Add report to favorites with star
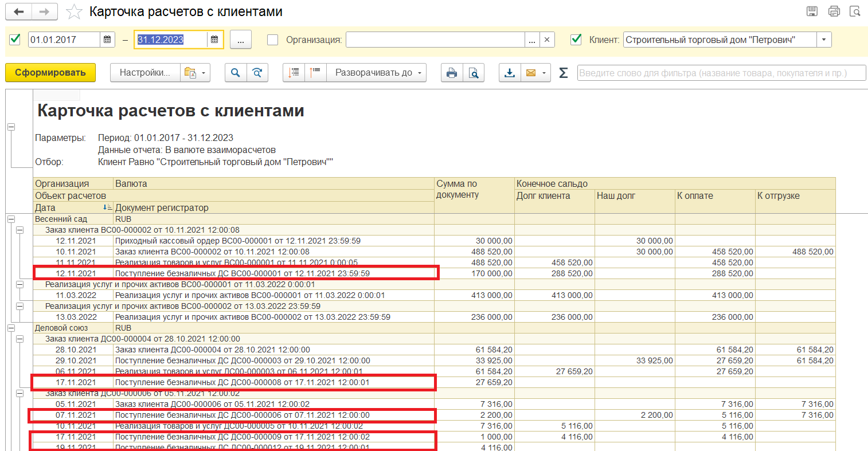 click(x=74, y=11)
